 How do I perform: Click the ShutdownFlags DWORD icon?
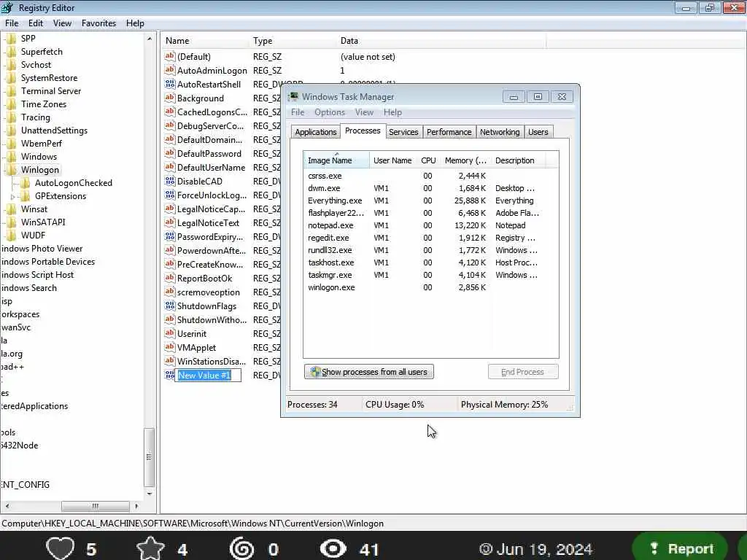(x=169, y=306)
